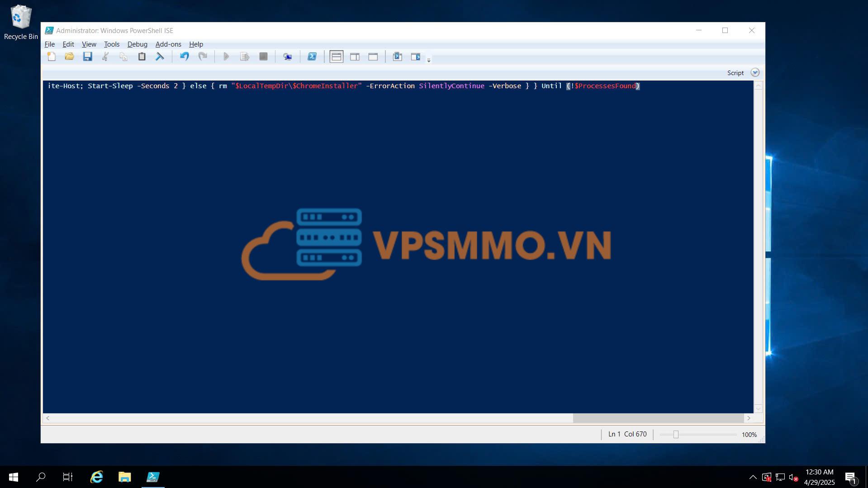Show the Command window icon
This screenshot has width=868, height=488.
click(x=397, y=57)
